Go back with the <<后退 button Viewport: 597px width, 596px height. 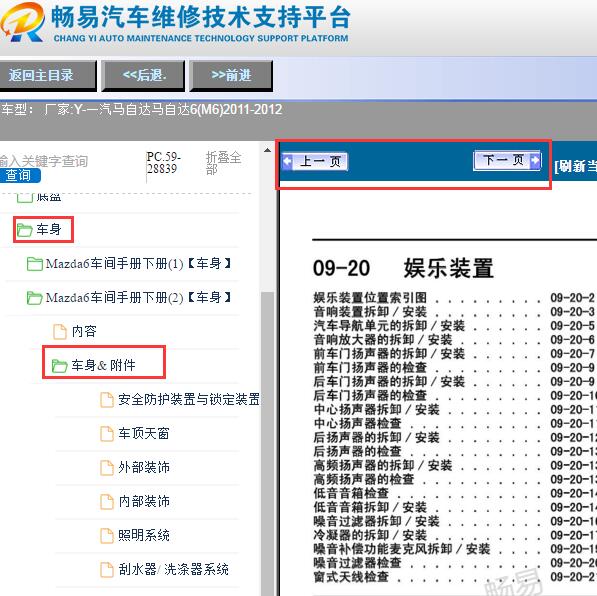point(144,75)
